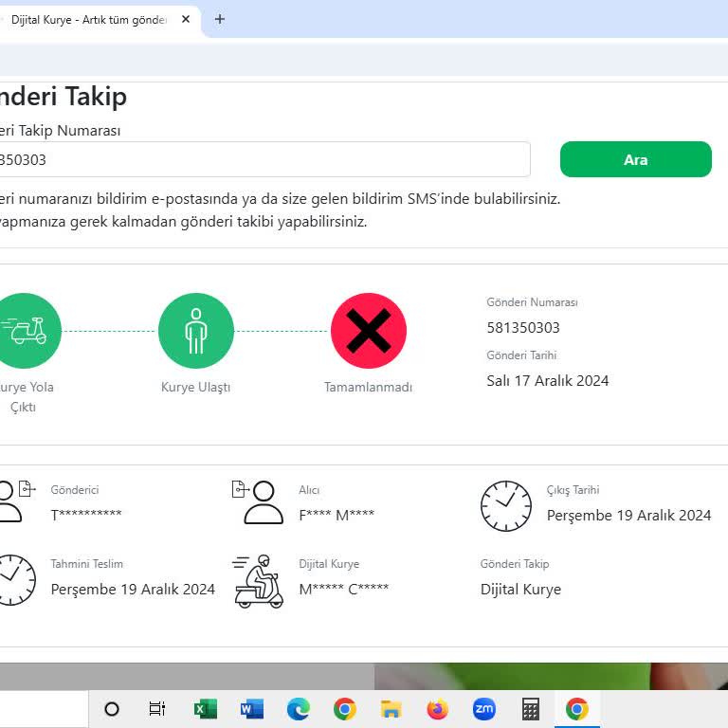This screenshot has width=728, height=728.
Task: Click the green Ara search button
Action: pyautogui.click(x=636, y=159)
